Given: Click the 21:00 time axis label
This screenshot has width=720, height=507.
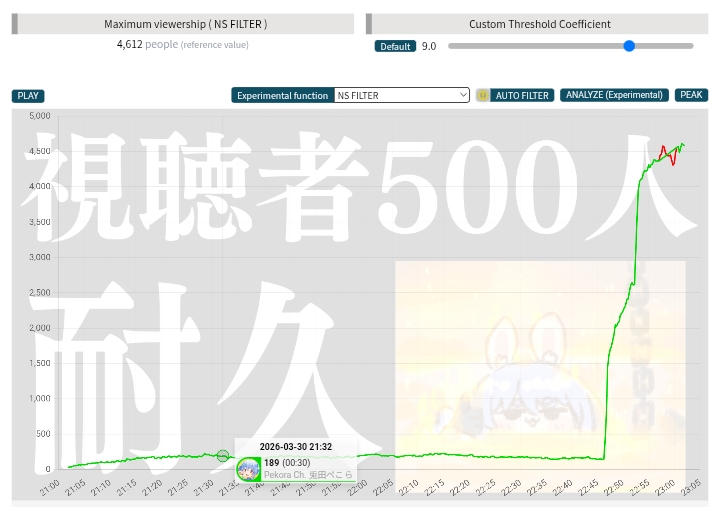Looking at the screenshot, I should (50, 488).
